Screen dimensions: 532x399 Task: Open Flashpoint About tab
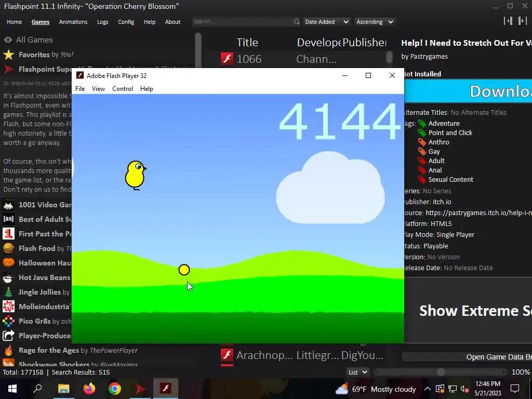[x=172, y=22]
